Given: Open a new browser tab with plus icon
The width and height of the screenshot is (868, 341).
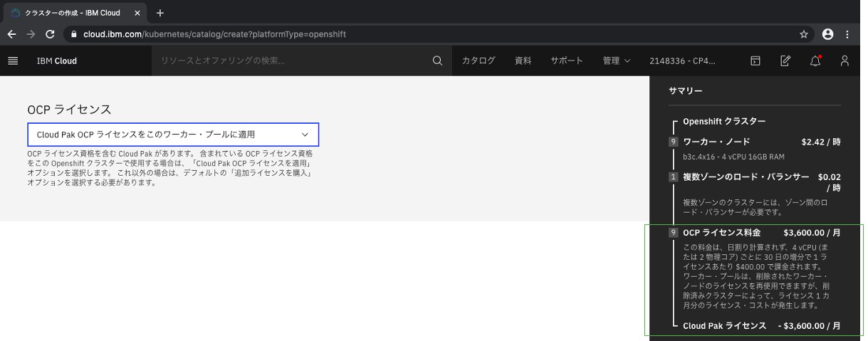Looking at the screenshot, I should [160, 13].
